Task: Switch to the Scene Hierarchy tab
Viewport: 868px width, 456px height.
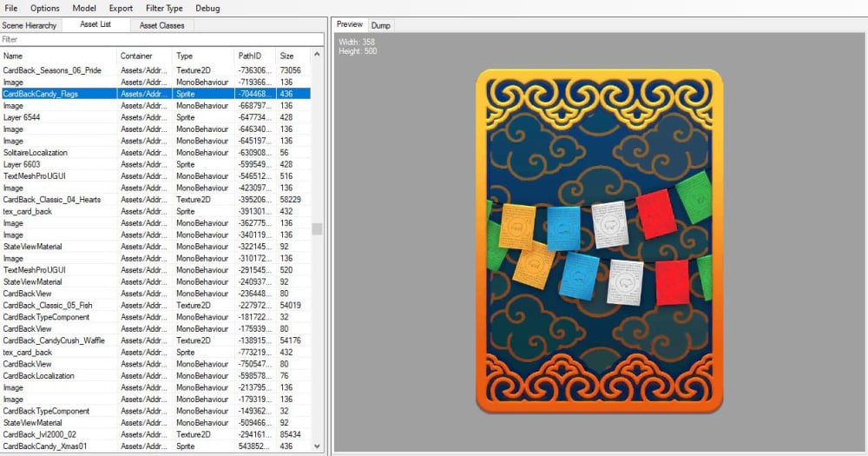Action: (x=30, y=25)
